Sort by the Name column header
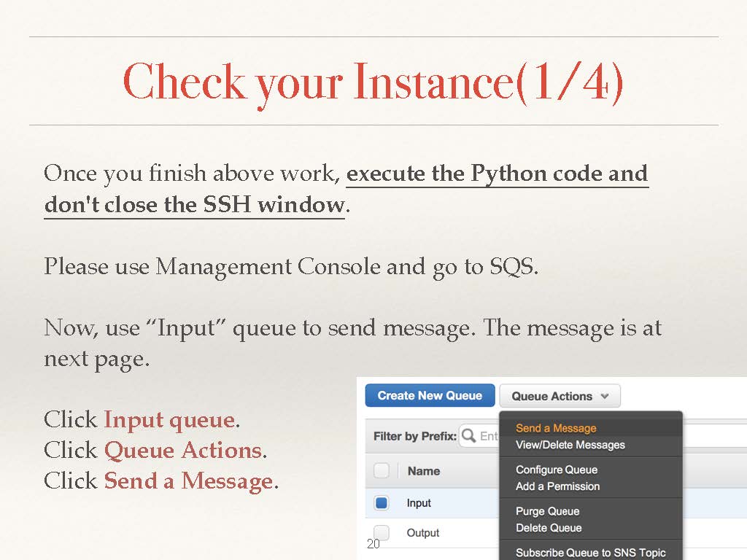 pyautogui.click(x=423, y=471)
